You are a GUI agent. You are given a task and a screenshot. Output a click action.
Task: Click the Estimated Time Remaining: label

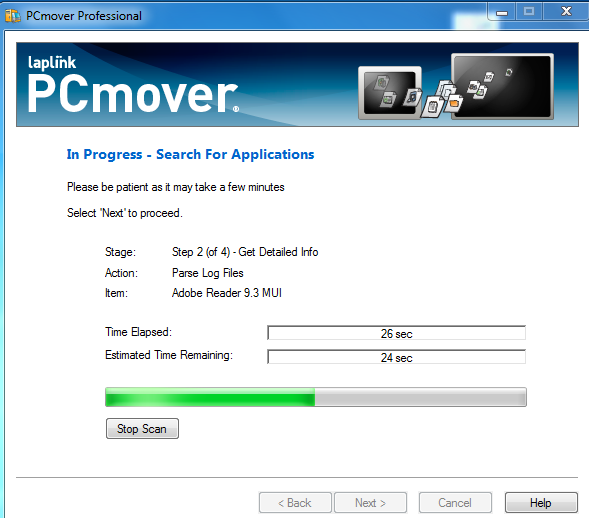pyautogui.click(x=169, y=355)
